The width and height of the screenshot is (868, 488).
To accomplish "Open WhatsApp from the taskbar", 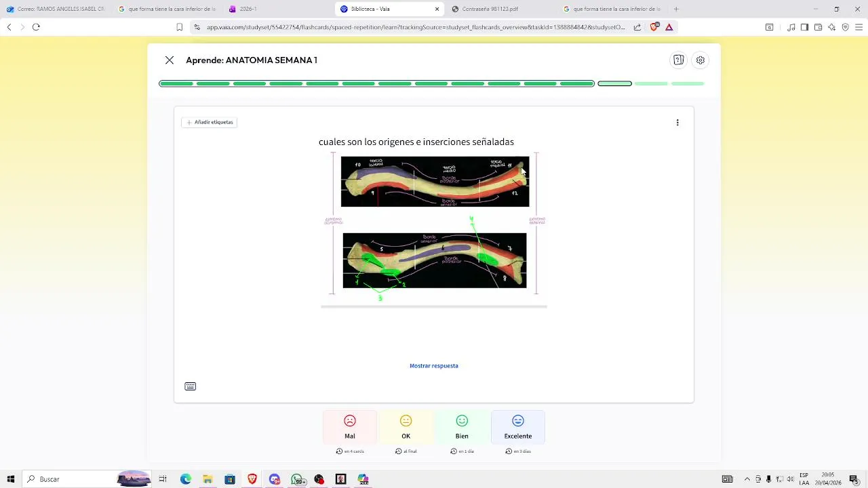I will coord(297,479).
